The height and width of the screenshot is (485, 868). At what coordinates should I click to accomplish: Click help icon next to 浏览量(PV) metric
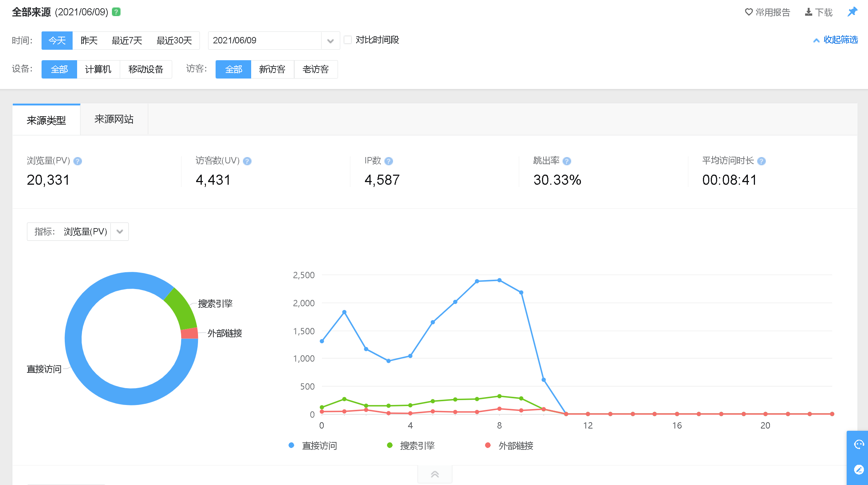pos(78,161)
